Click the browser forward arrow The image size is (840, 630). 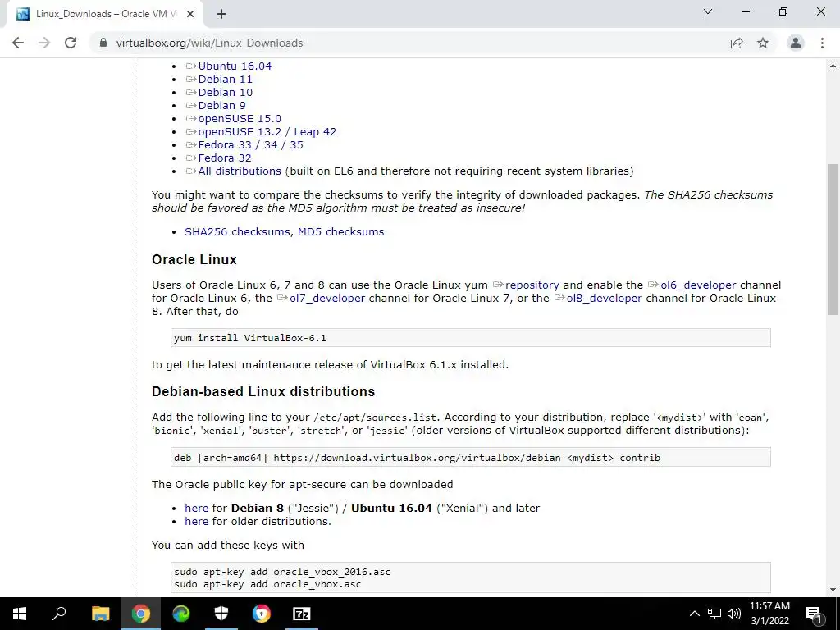click(x=44, y=43)
